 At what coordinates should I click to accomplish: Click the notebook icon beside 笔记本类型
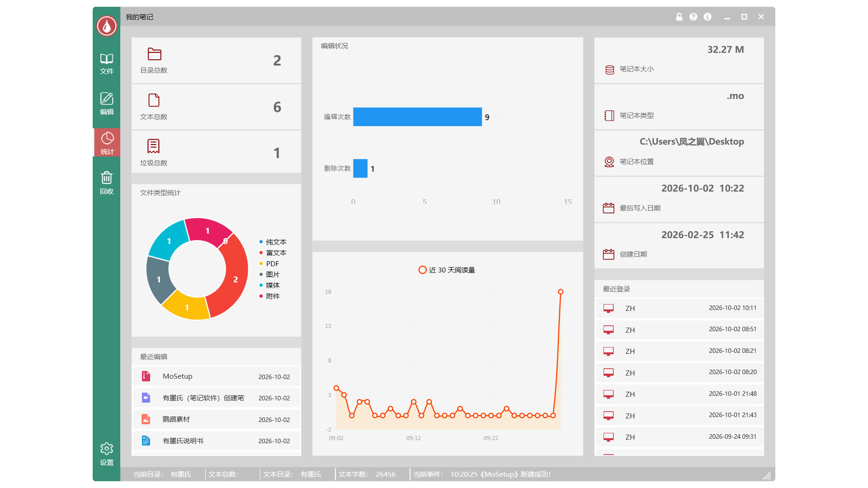point(609,116)
